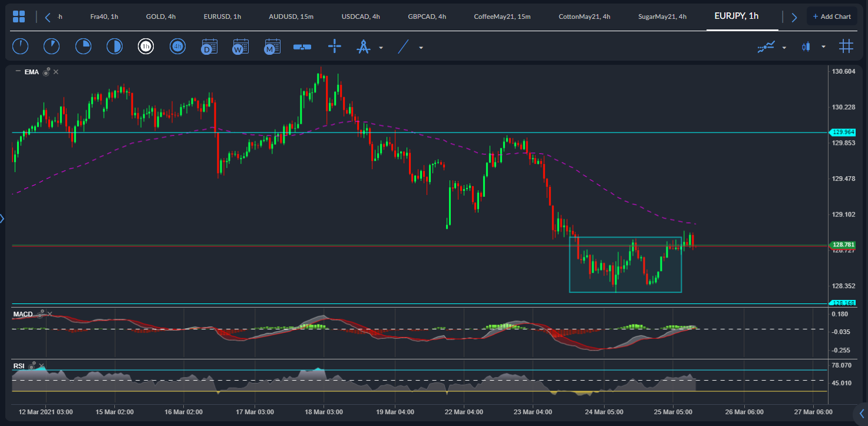Select the crosshair cursor tool
The height and width of the screenshot is (426, 868).
[334, 46]
